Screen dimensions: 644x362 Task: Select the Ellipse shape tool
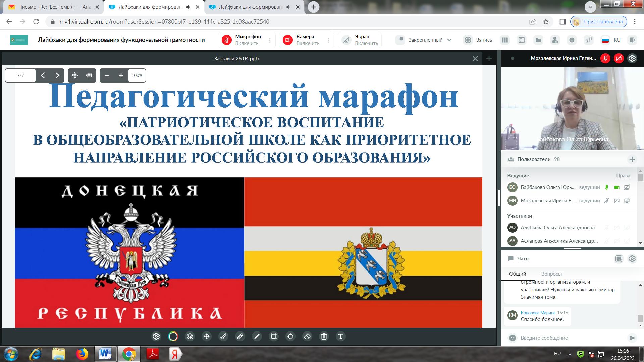290,336
